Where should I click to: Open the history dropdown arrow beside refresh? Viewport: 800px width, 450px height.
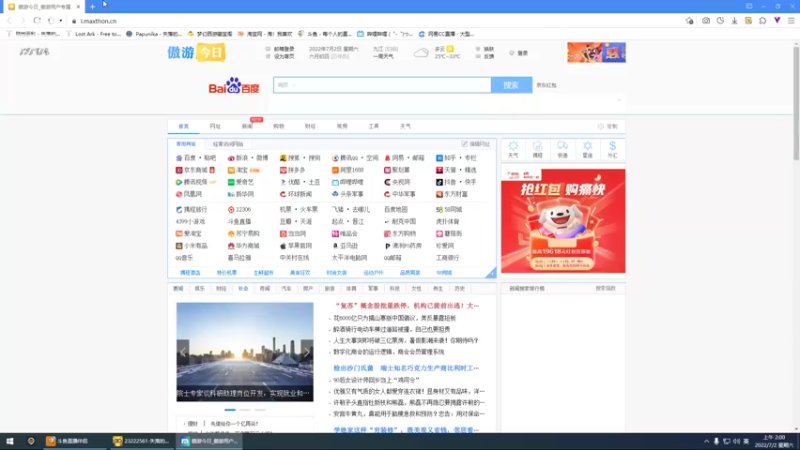tap(60, 21)
